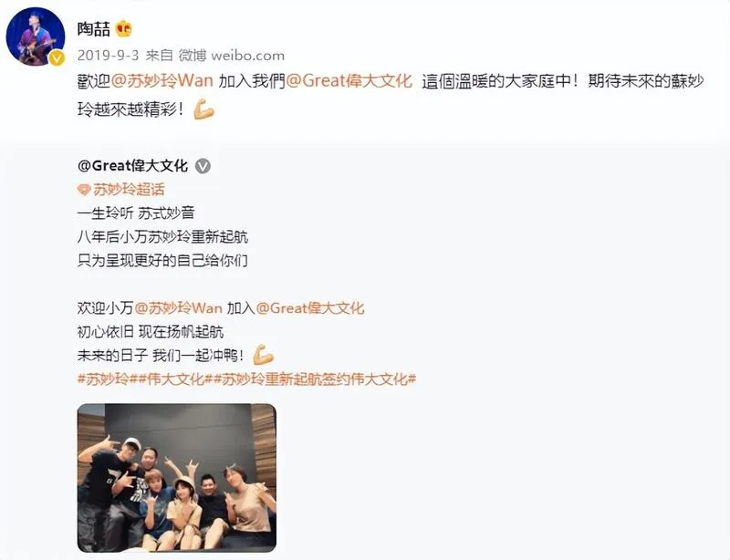Screen dimensions: 730x560
Task: Click the flexed-arm emoji after 越來越精彩
Action: tap(203, 109)
